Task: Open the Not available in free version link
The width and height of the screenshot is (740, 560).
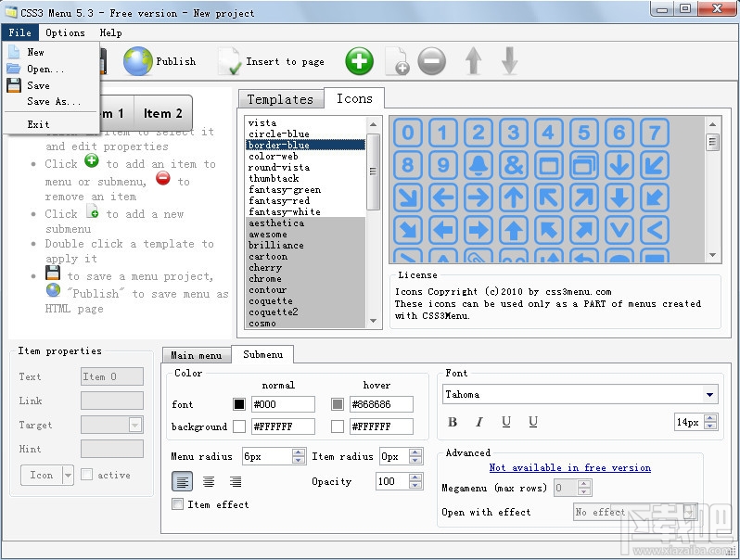Action: pyautogui.click(x=570, y=467)
